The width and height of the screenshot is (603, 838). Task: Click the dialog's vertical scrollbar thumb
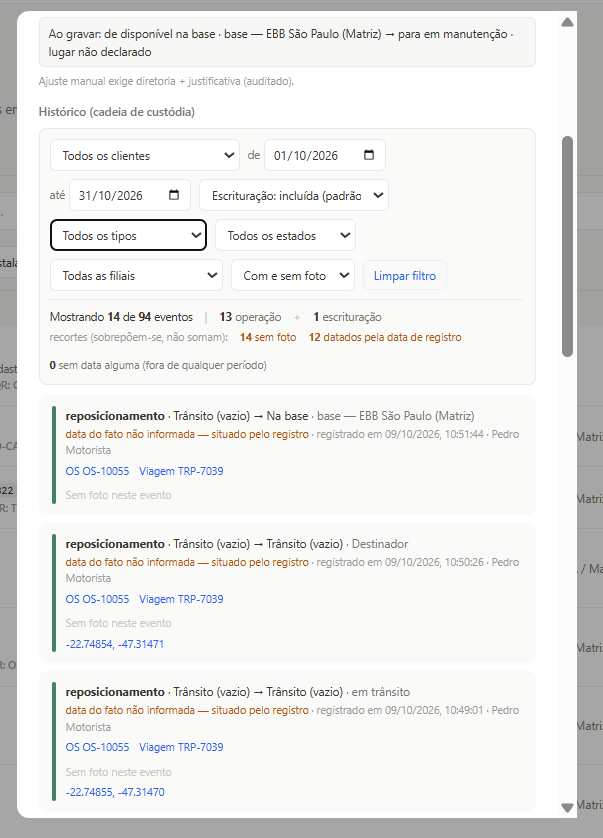[x=568, y=246]
